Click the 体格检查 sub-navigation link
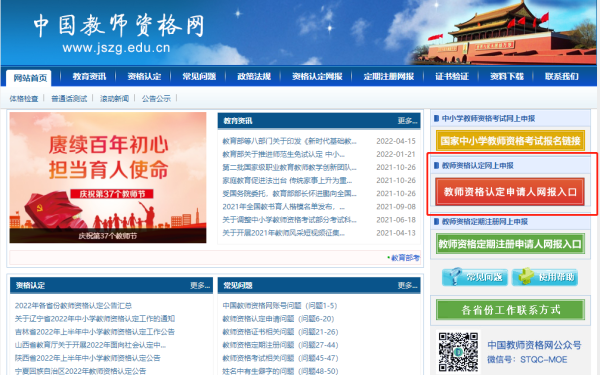This screenshot has width=600, height=375. click(24, 99)
